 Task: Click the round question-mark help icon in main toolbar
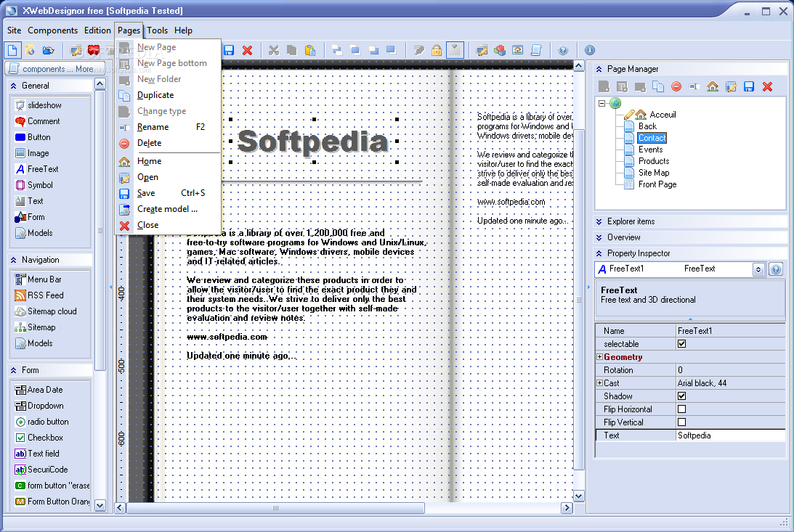tap(562, 50)
